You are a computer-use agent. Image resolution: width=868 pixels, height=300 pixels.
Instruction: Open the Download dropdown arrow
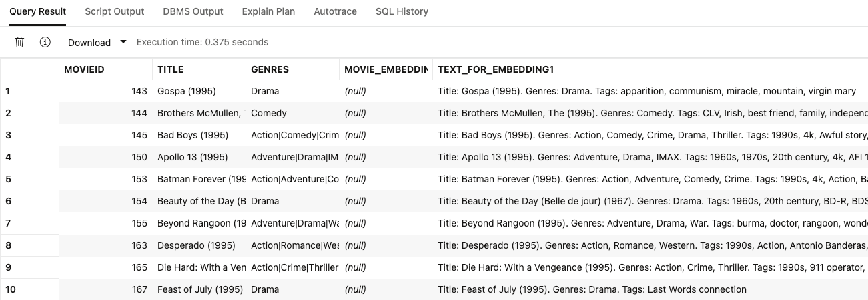(x=123, y=42)
